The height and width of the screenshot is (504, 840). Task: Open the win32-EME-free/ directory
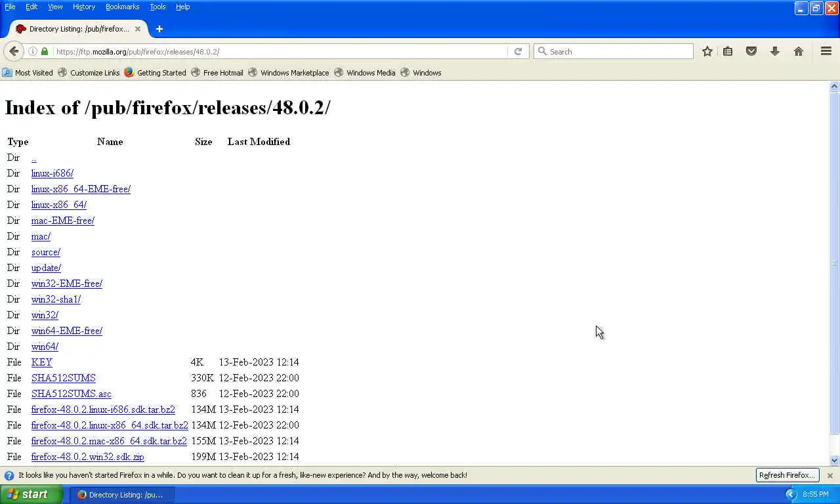[67, 283]
